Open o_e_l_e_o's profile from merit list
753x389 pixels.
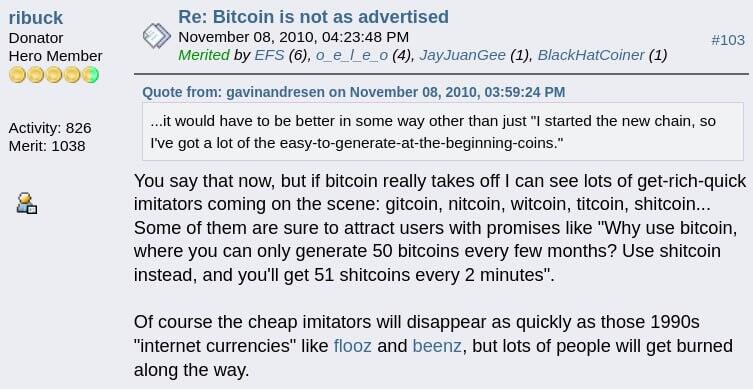[352, 55]
